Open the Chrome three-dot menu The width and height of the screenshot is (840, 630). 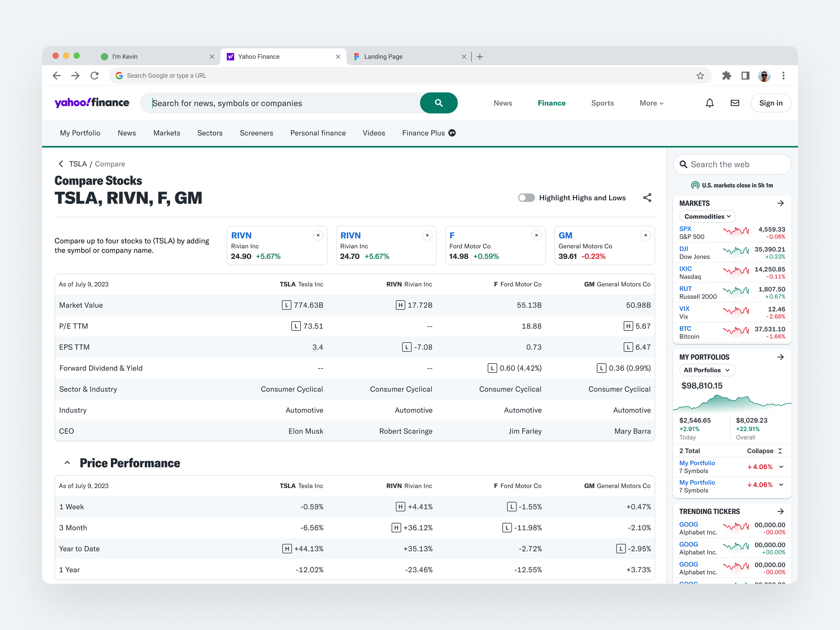(x=783, y=76)
